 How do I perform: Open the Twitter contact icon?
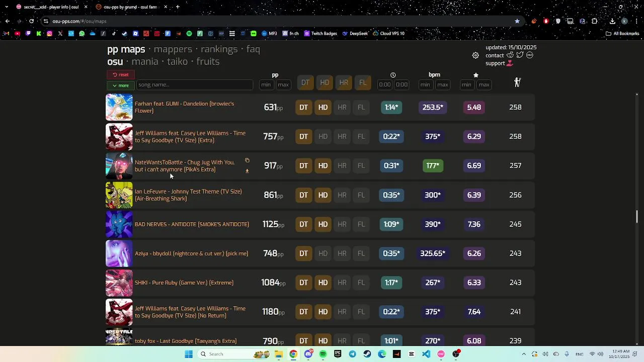[520, 55]
